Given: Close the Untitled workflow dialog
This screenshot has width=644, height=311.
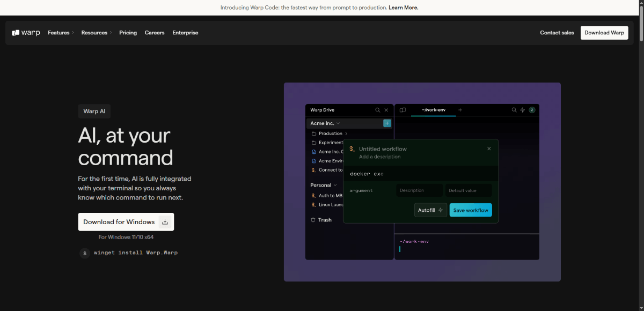Looking at the screenshot, I should pos(489,149).
